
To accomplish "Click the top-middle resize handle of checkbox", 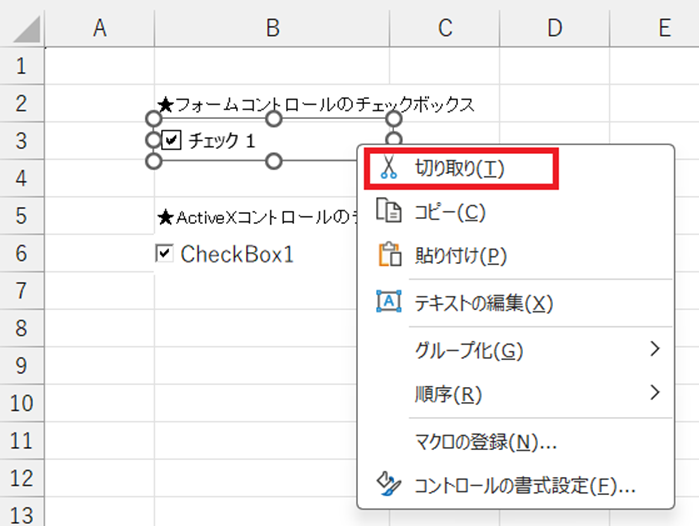I will click(x=274, y=119).
